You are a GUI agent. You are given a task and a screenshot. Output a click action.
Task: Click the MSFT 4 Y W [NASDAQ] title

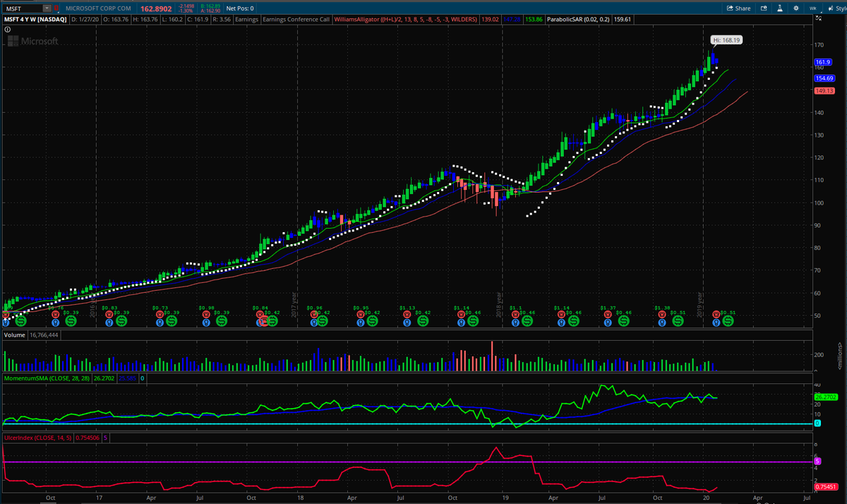pos(34,19)
